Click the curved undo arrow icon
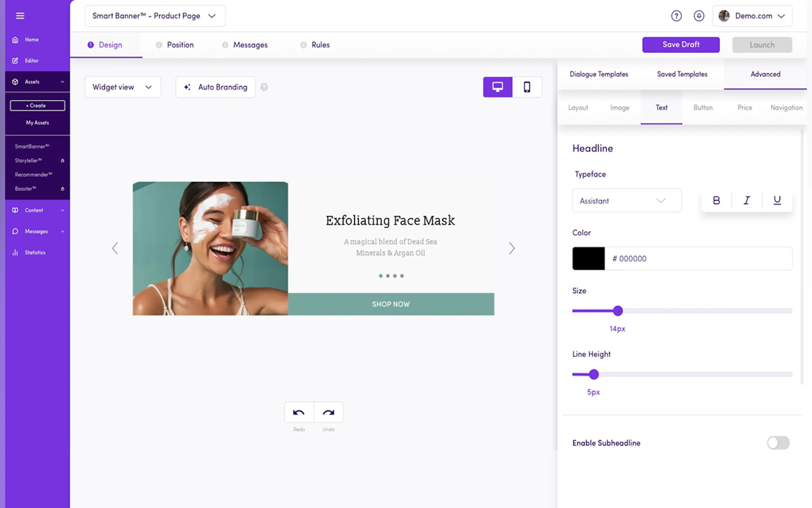The width and height of the screenshot is (812, 508). click(298, 412)
